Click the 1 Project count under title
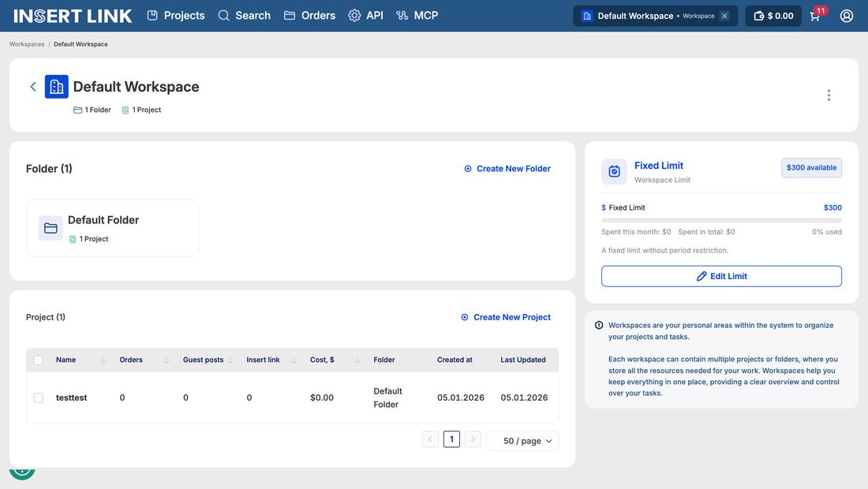This screenshot has height=489, width=868. pyautogui.click(x=141, y=110)
